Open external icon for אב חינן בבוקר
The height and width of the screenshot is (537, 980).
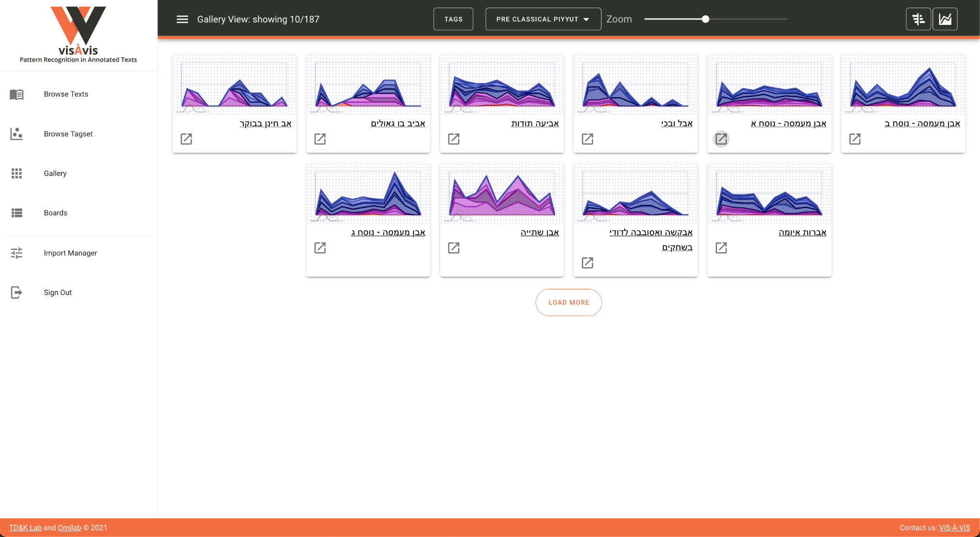(x=186, y=139)
